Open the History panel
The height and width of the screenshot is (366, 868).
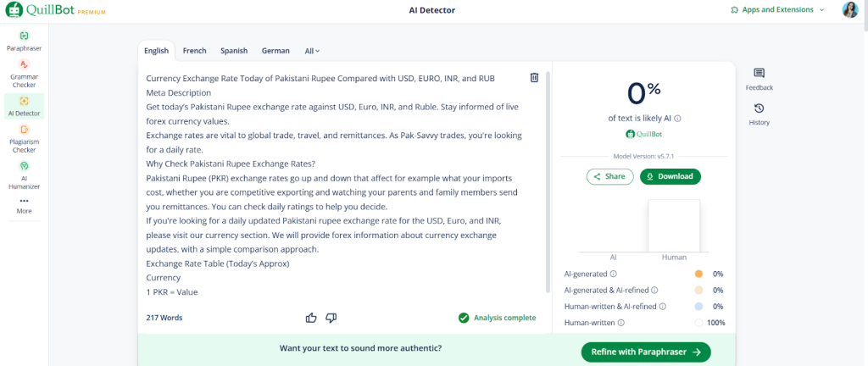coord(759,114)
